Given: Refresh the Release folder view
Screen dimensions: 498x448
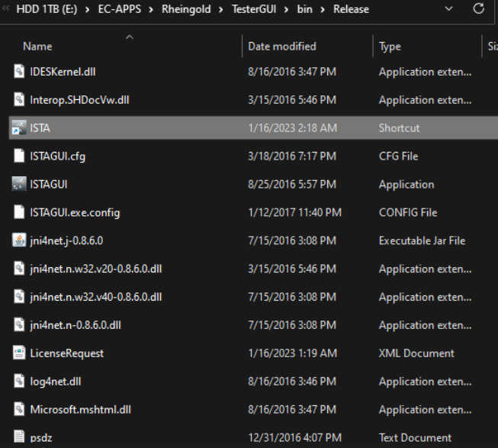Looking at the screenshot, I should point(478,9).
